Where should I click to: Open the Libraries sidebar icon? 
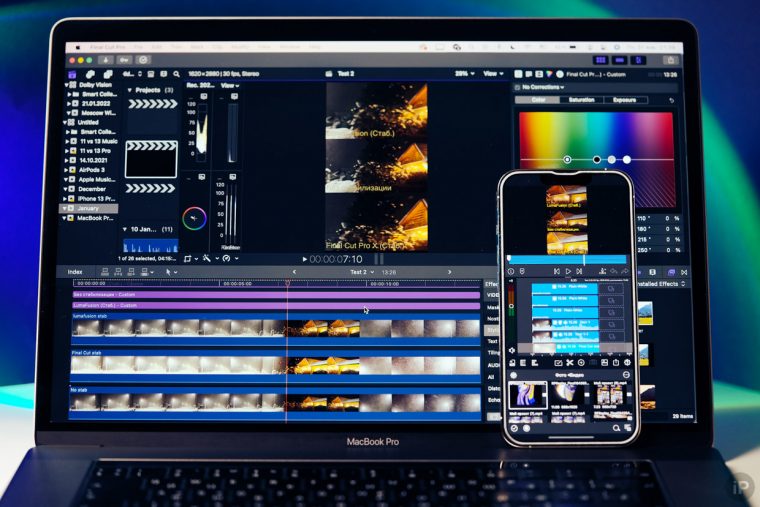pos(72,74)
